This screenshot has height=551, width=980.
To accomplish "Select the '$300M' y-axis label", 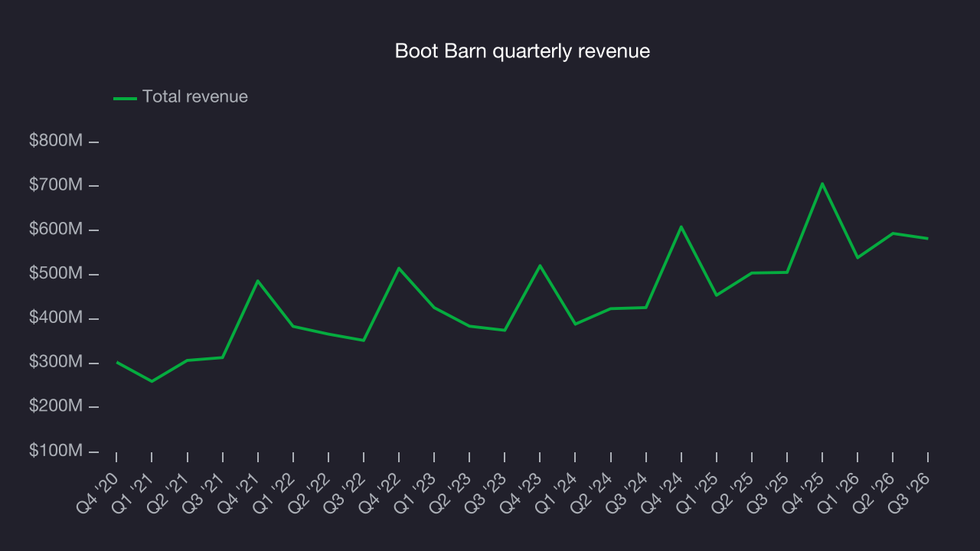I will click(56, 362).
